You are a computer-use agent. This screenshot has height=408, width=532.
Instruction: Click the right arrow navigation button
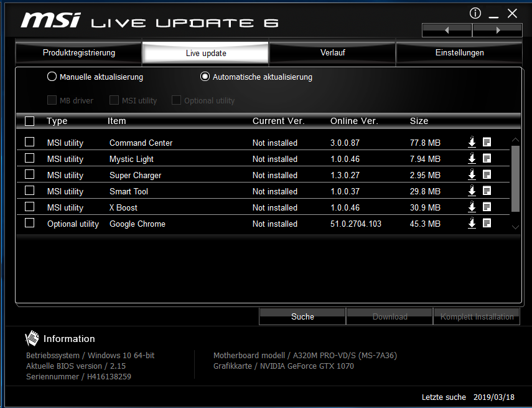point(497,31)
